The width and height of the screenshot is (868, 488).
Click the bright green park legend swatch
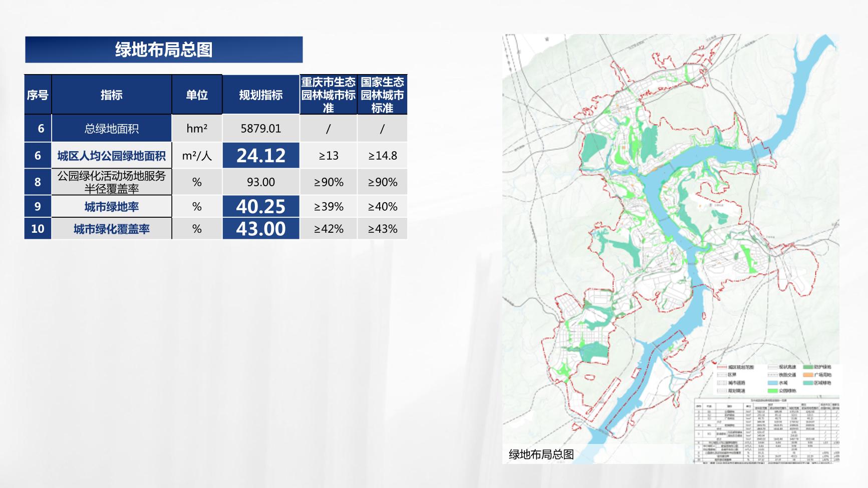coord(772,390)
